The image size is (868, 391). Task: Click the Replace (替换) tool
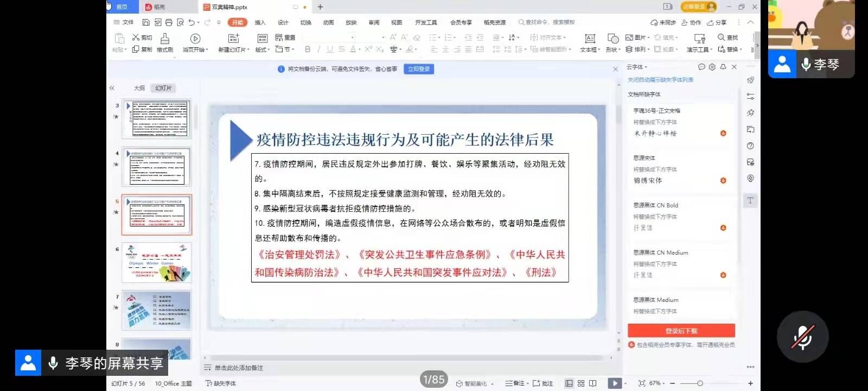(x=730, y=49)
